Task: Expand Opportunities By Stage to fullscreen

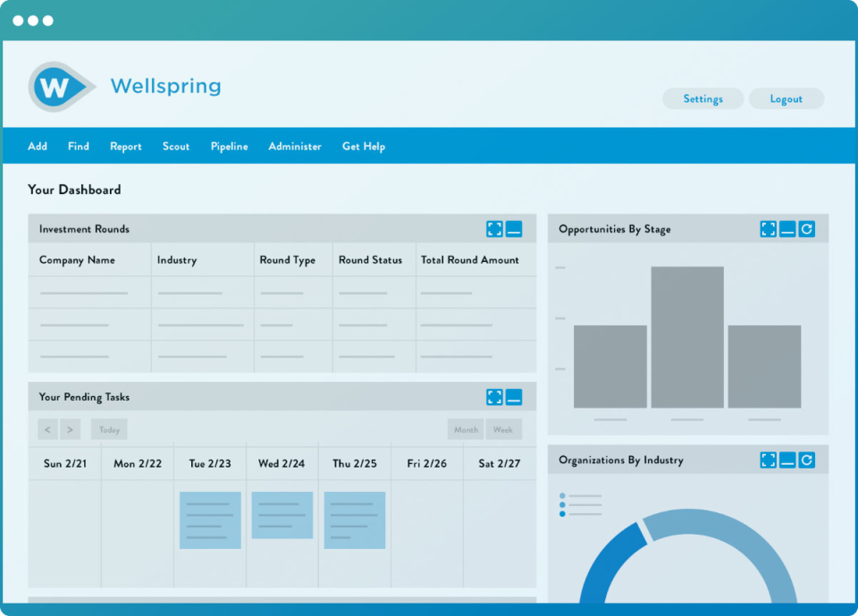Action: (768, 228)
